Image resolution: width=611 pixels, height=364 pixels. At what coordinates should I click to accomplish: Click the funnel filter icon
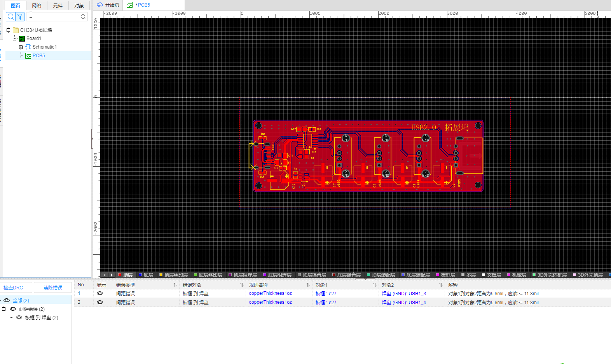tap(20, 17)
